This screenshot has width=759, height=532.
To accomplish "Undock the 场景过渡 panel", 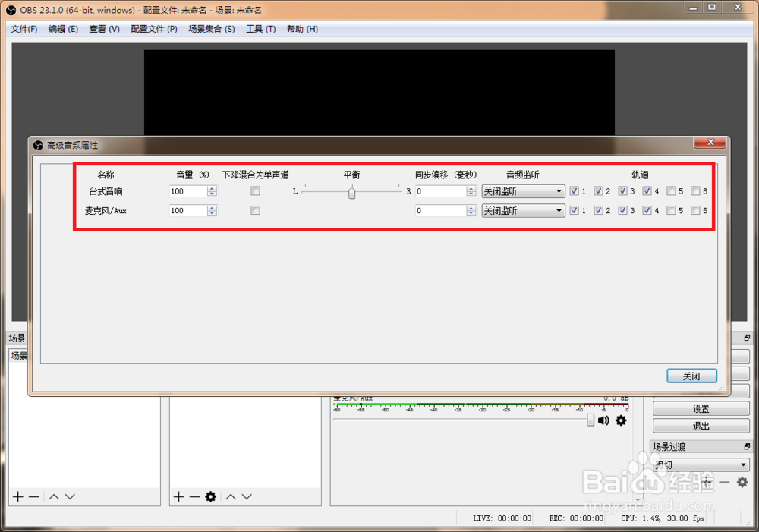I will coord(747,446).
